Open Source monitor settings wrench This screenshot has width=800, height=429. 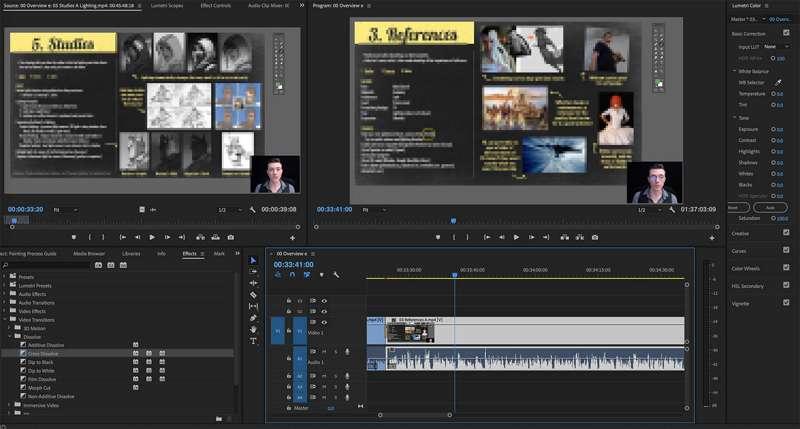click(x=252, y=210)
